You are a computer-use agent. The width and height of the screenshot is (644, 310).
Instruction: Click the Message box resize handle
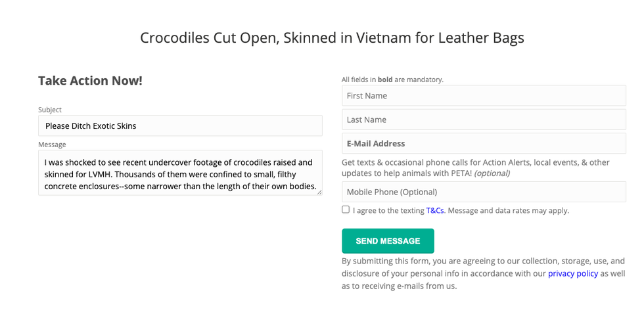(319, 192)
